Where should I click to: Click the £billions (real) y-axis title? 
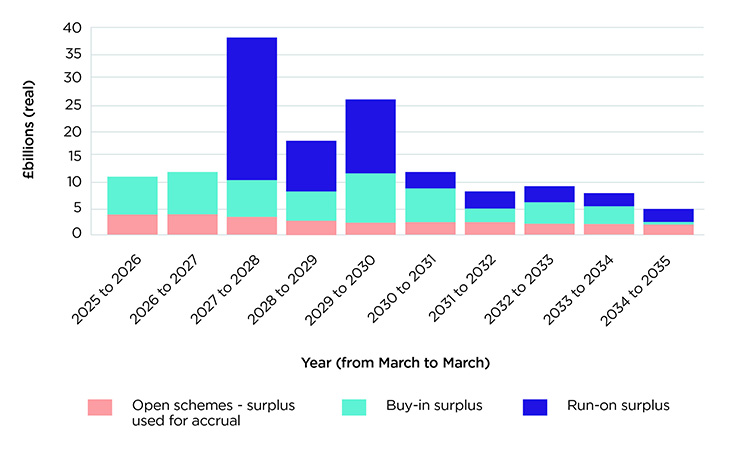click(34, 128)
